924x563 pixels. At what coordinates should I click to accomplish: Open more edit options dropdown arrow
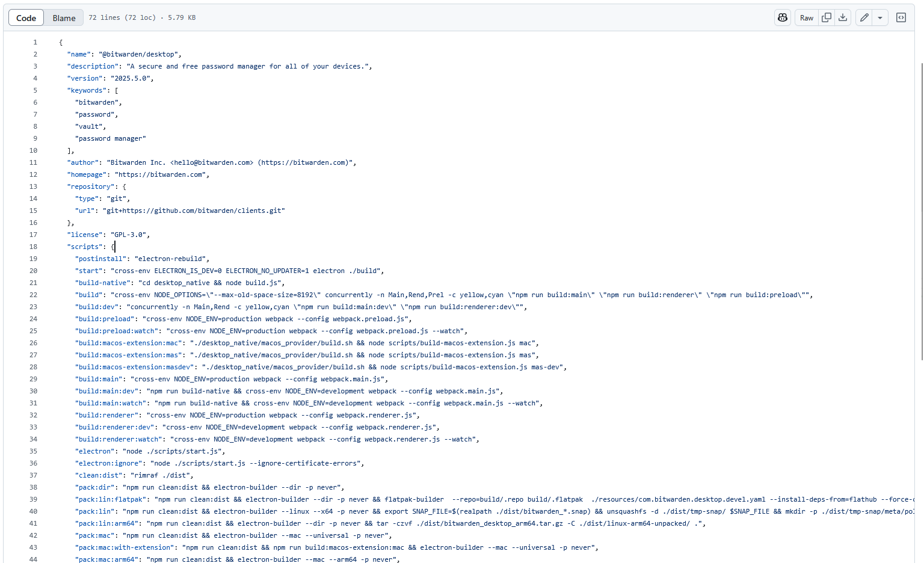880,17
